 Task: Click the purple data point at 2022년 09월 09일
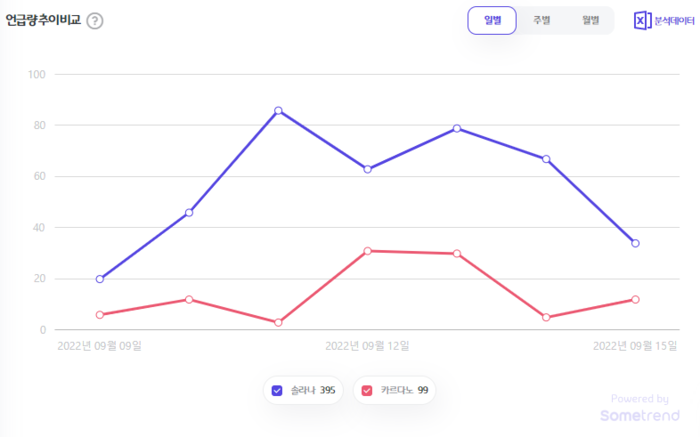[x=100, y=279]
